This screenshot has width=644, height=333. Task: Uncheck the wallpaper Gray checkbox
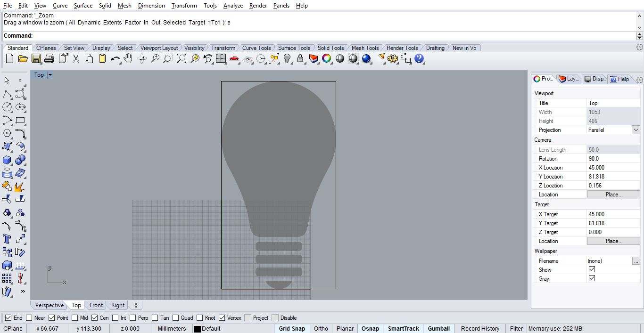click(592, 278)
